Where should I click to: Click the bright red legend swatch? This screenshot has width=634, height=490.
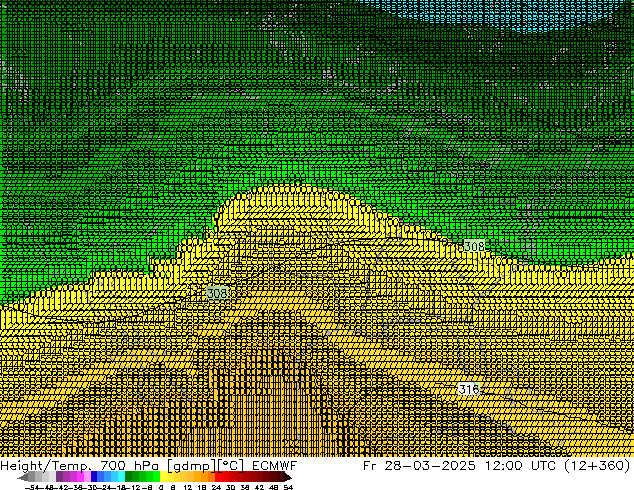pos(218,477)
